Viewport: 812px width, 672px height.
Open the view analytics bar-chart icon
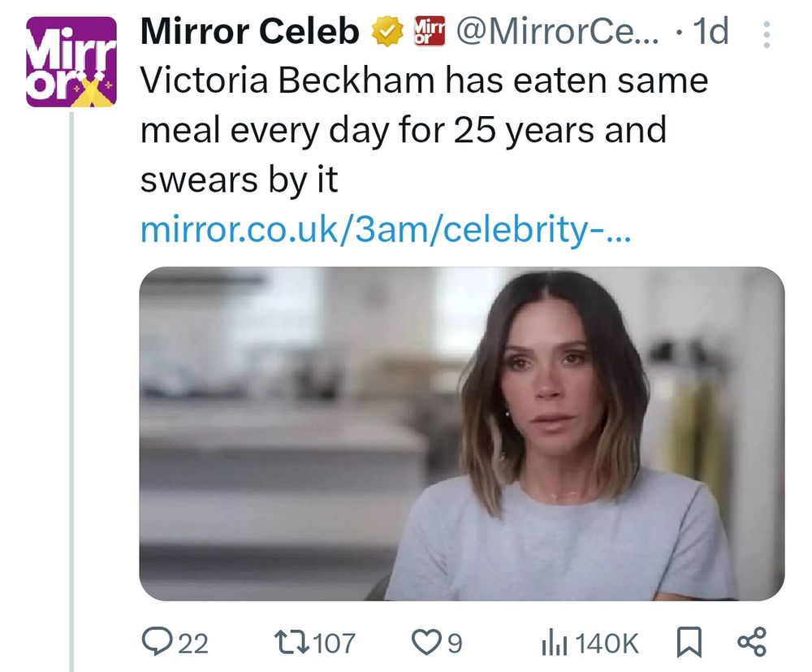[x=553, y=643]
